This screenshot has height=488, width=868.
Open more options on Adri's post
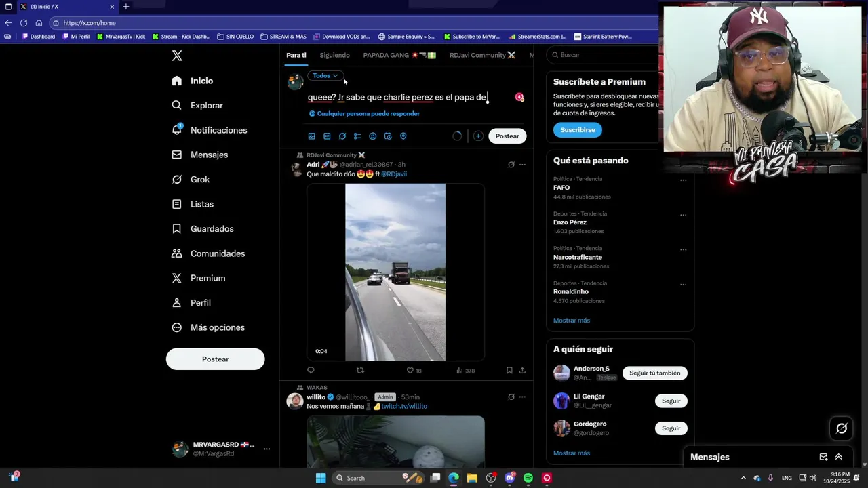(522, 165)
